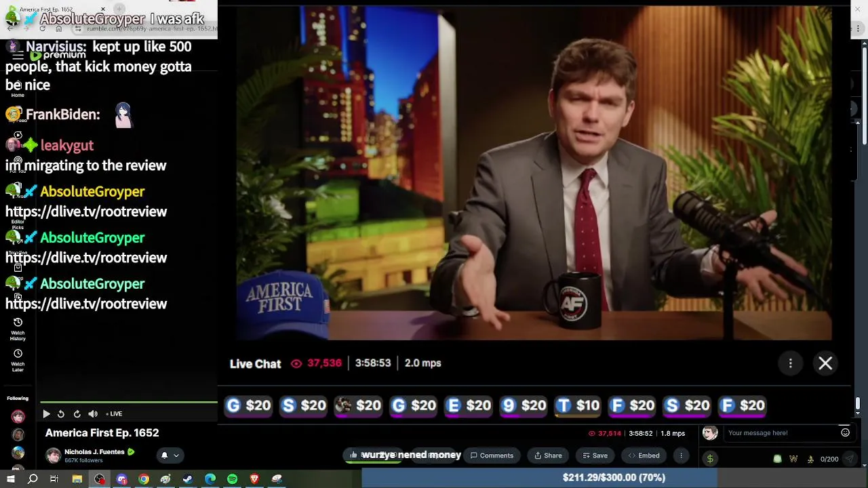
Task: Open first followed channel avatar under Following
Action: [18, 417]
